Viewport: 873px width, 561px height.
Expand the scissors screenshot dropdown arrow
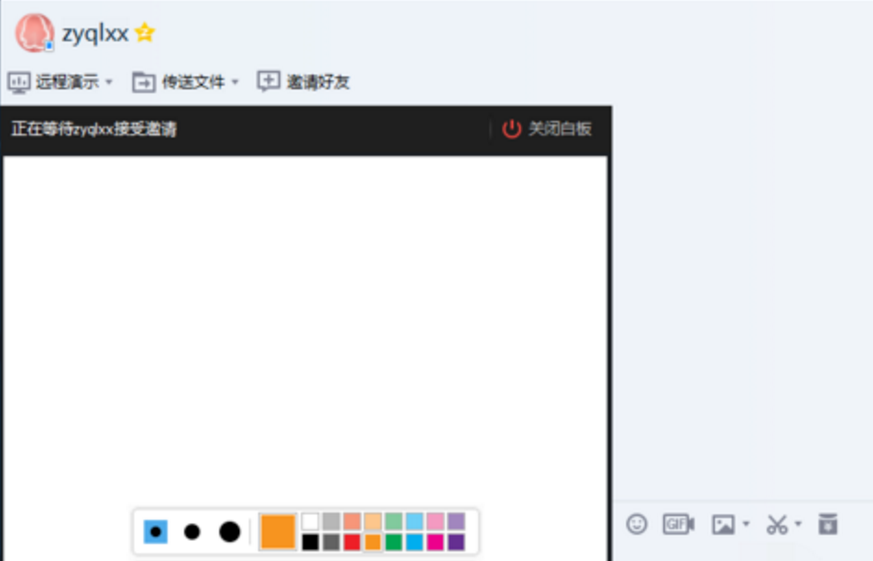click(x=798, y=524)
